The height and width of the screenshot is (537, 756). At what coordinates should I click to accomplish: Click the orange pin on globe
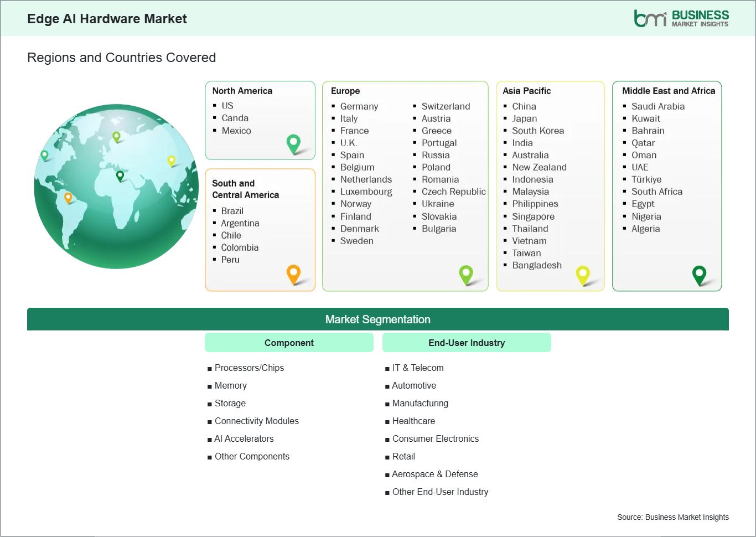pyautogui.click(x=68, y=197)
